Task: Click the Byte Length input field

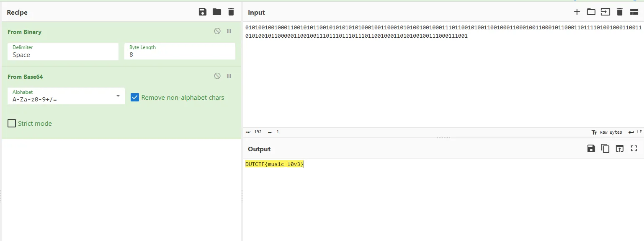Action: 180,55
